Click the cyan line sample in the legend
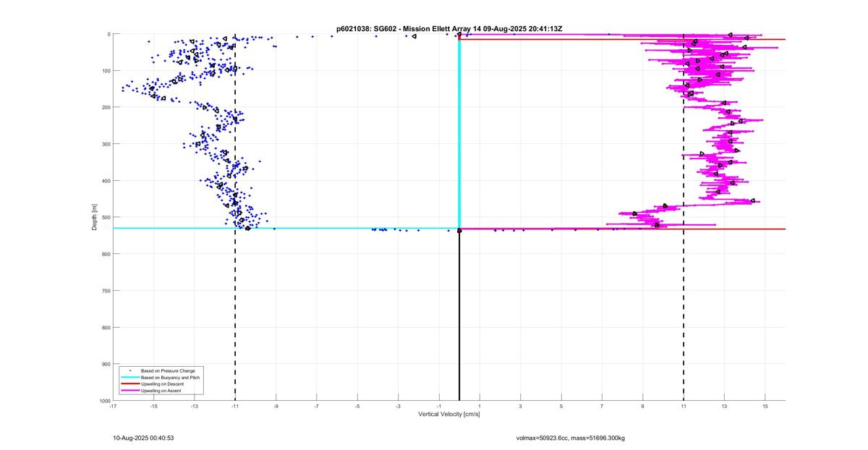868x450 pixels. [130, 377]
